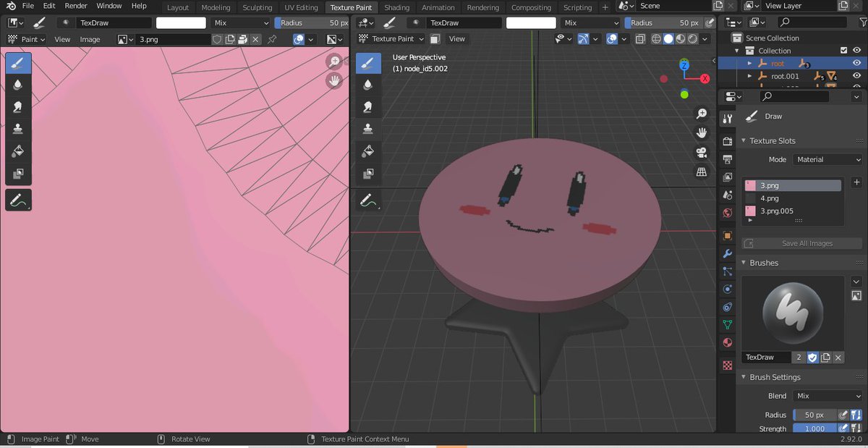Select the Draw brush tool in image editor
The width and height of the screenshot is (868, 448).
click(x=18, y=63)
